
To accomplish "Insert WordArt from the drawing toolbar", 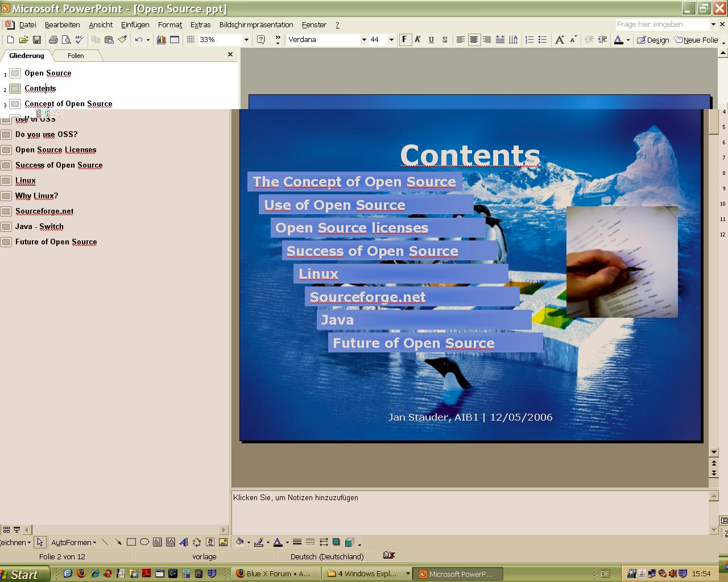I will (x=183, y=542).
